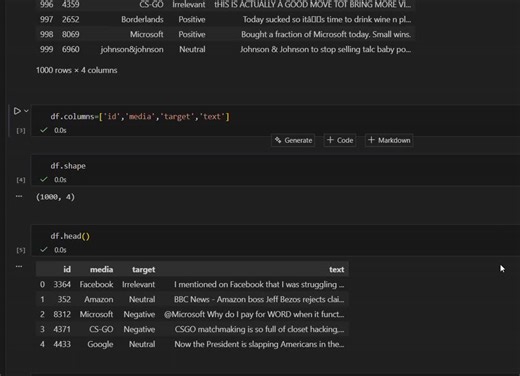
Task: Click the execution count [3] label
Action: 21,131
